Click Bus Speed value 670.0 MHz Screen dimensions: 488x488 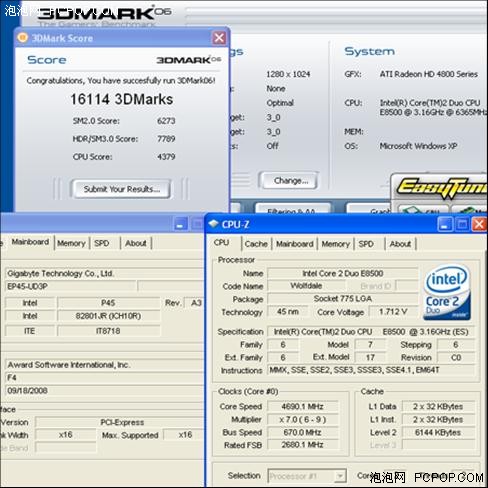[x=302, y=432]
